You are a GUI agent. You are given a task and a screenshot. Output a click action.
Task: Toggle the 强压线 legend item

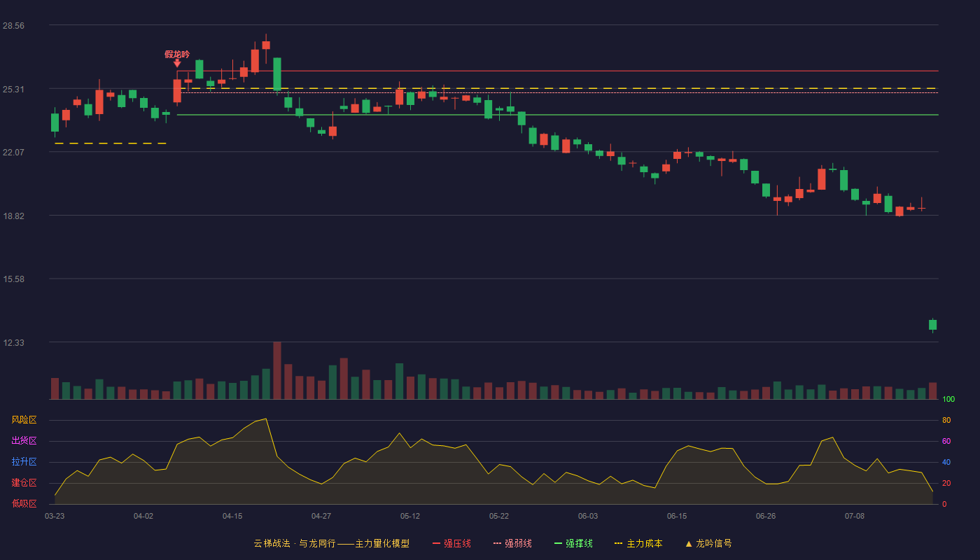click(451, 543)
